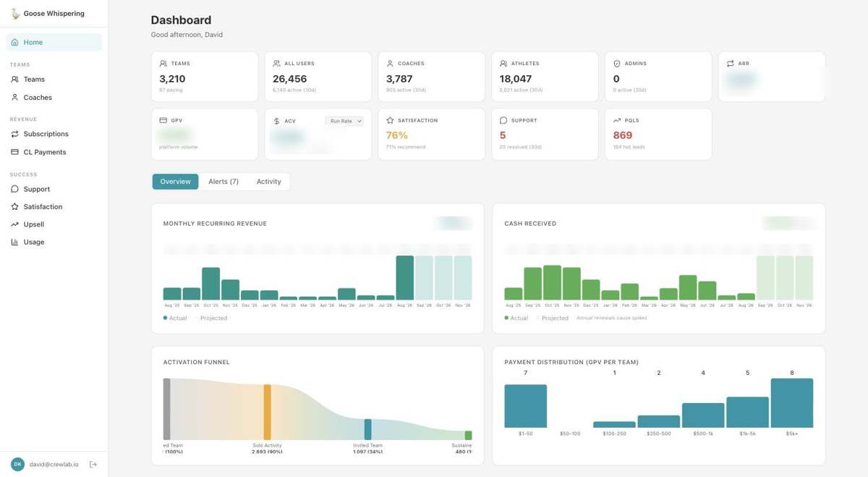
Task: Click the Upsell trend arrow icon
Action: [15, 224]
